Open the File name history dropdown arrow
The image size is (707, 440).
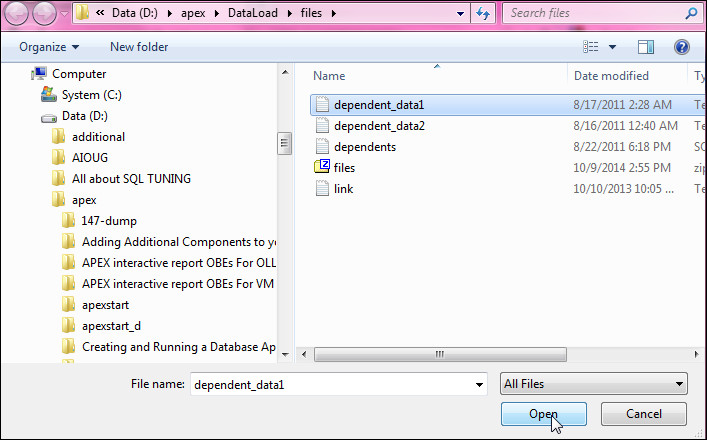(x=479, y=385)
